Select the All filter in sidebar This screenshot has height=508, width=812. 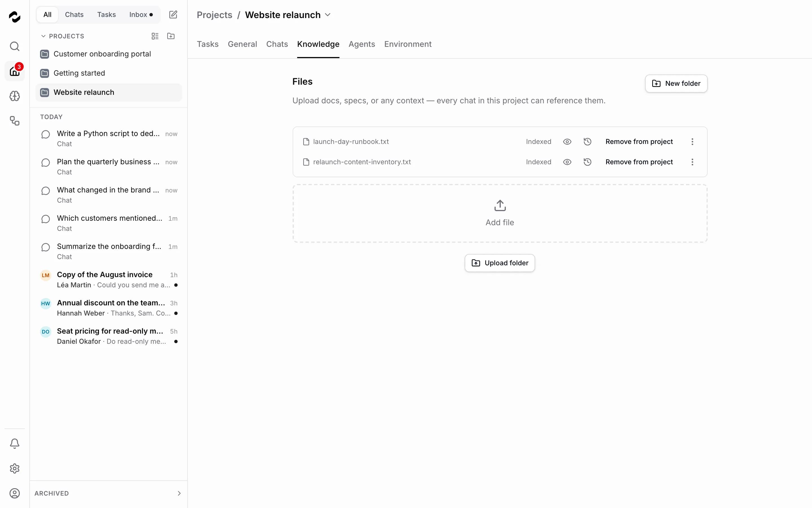(47, 14)
